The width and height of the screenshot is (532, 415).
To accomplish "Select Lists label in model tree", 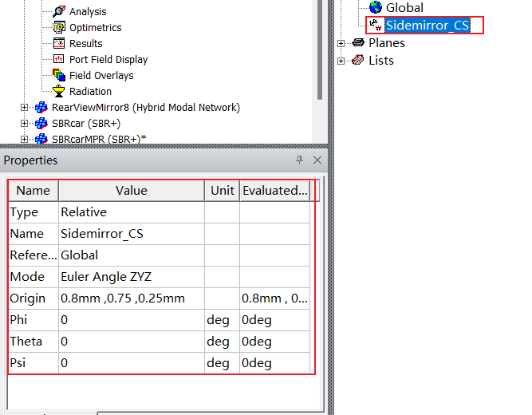I will 381,61.
